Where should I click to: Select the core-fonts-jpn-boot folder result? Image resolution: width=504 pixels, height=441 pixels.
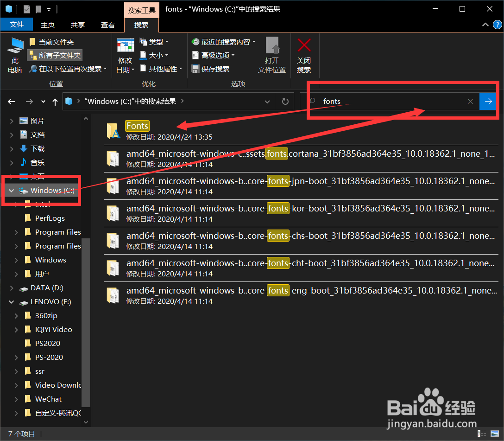301,186
